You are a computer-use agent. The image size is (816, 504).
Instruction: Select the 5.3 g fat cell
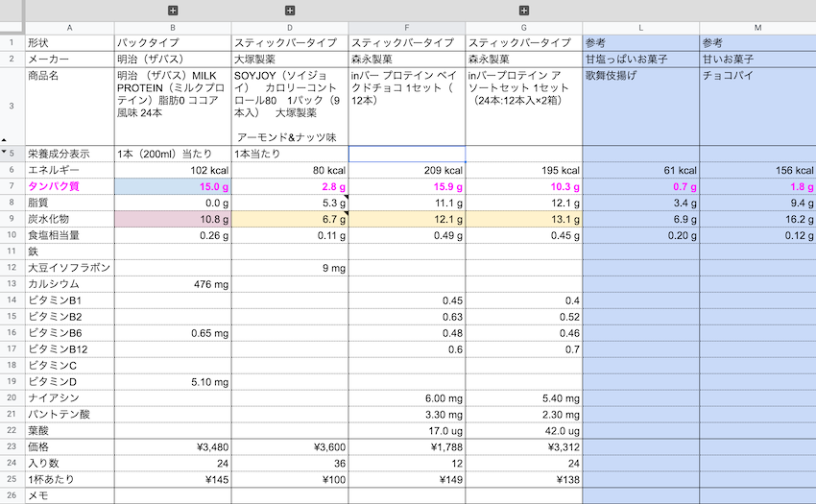(290, 204)
